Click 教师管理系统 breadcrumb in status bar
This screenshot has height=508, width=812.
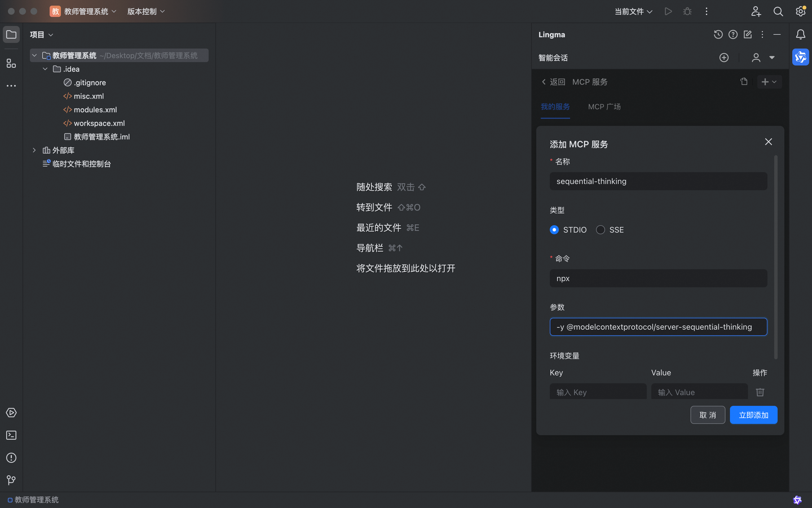click(33, 500)
